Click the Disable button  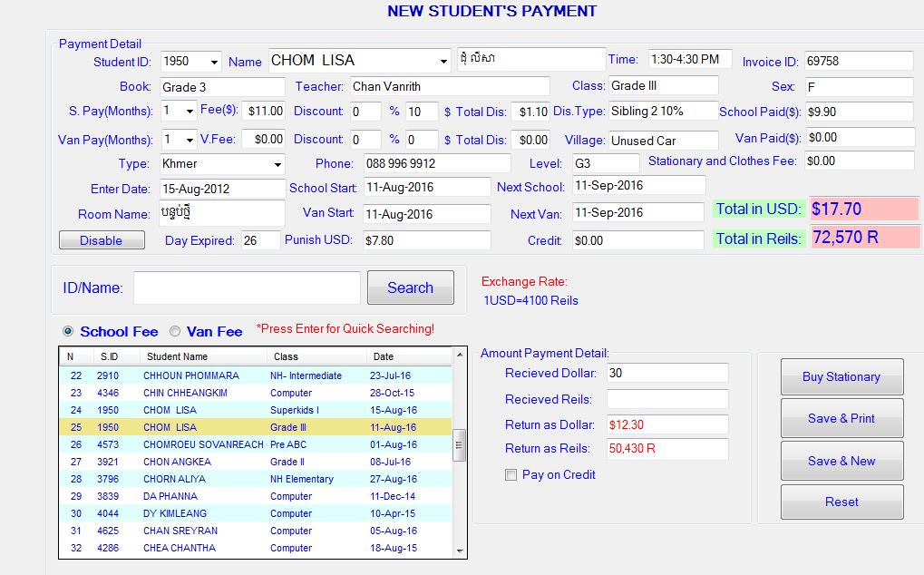pyautogui.click(x=101, y=240)
